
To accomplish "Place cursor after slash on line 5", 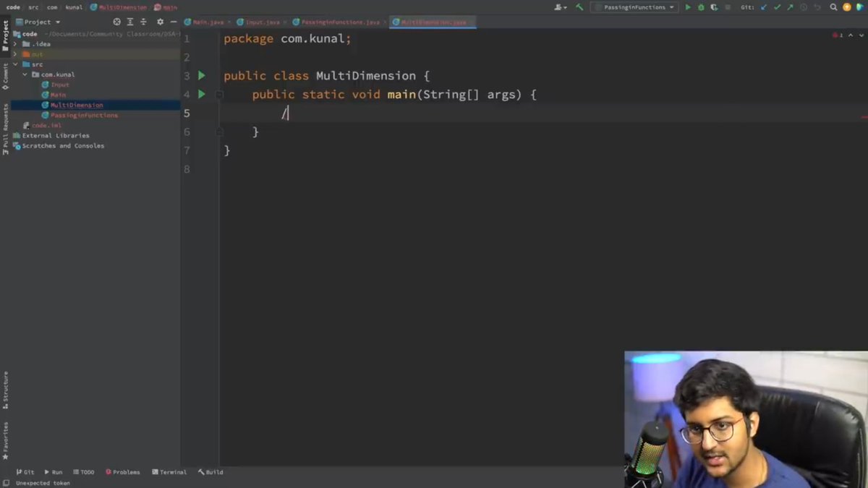I will (289, 113).
